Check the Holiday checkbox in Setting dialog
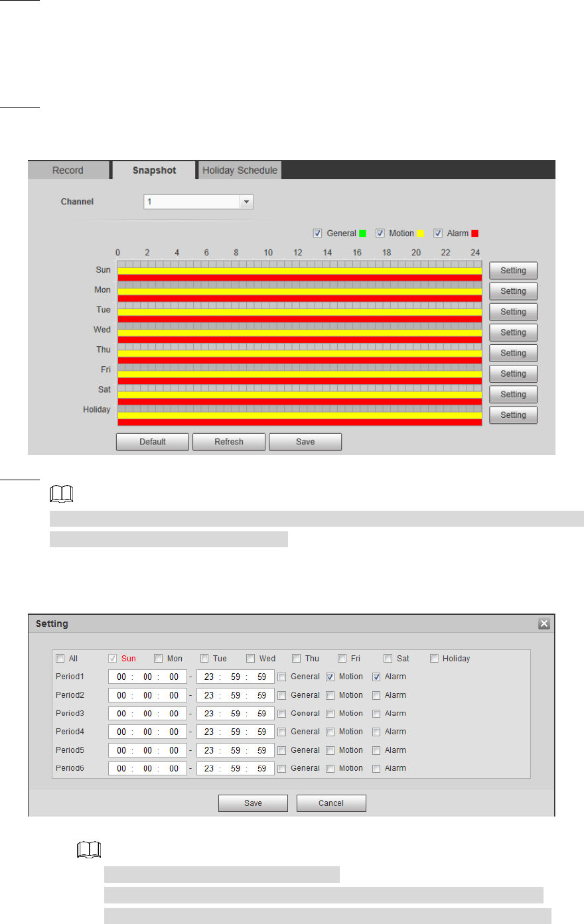 [x=434, y=659]
